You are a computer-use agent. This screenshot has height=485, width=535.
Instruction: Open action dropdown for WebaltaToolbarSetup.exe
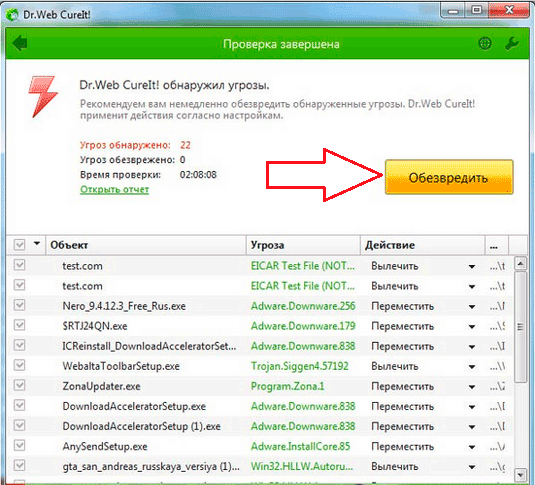472,367
